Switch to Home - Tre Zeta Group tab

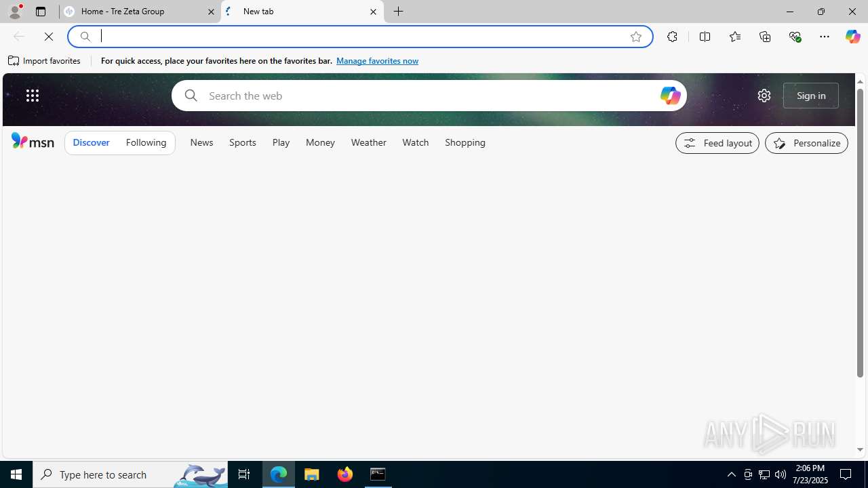coord(139,12)
